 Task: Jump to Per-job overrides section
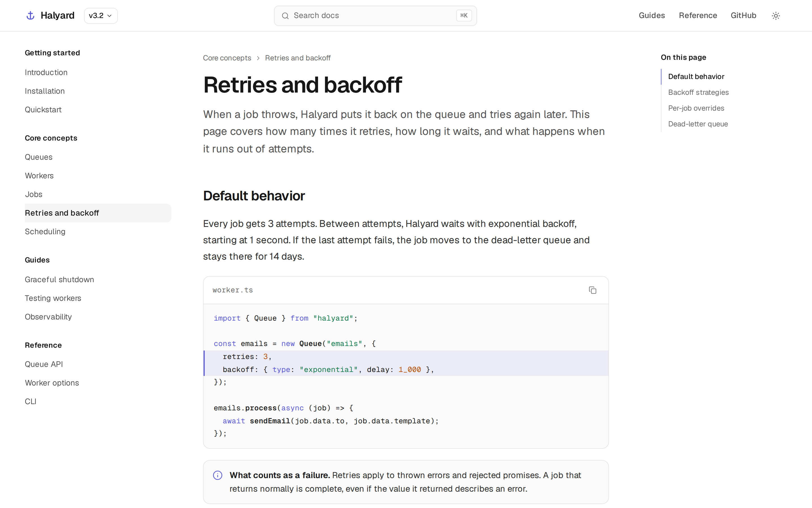coord(696,108)
